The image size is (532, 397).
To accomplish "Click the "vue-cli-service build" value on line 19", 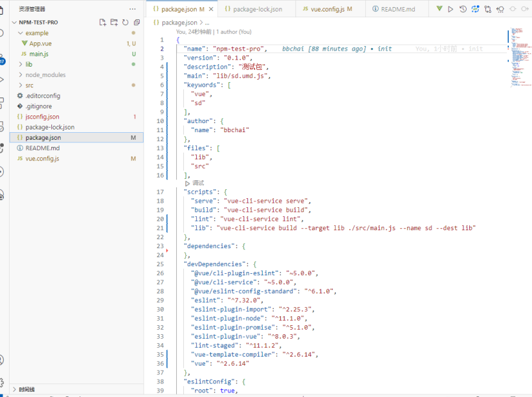I will click(266, 210).
